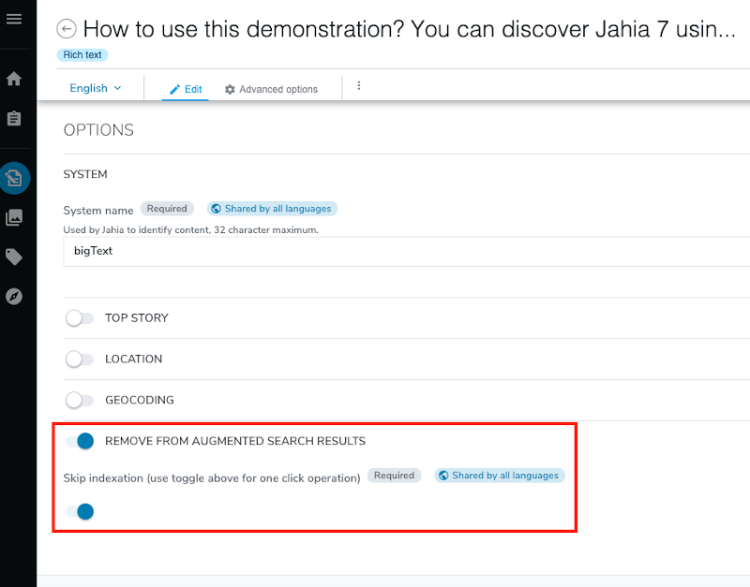Image resolution: width=750 pixels, height=587 pixels.
Task: Switch to the Advanced options tab
Action: pyautogui.click(x=271, y=89)
